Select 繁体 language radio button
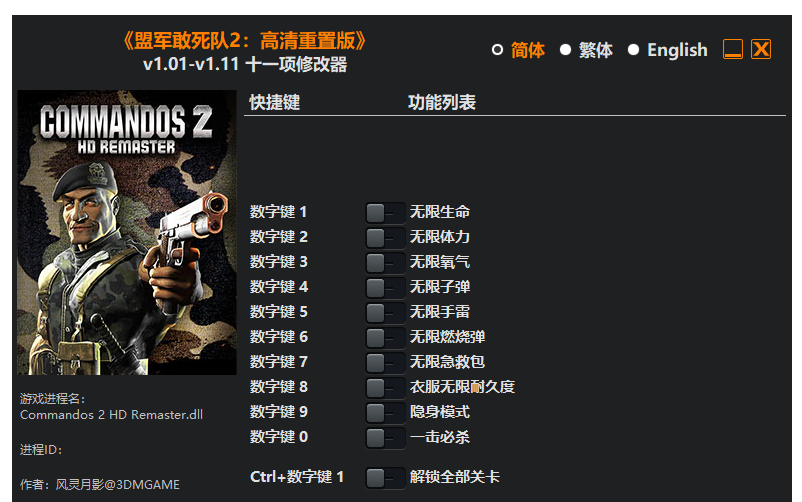802x502 pixels. [x=565, y=50]
